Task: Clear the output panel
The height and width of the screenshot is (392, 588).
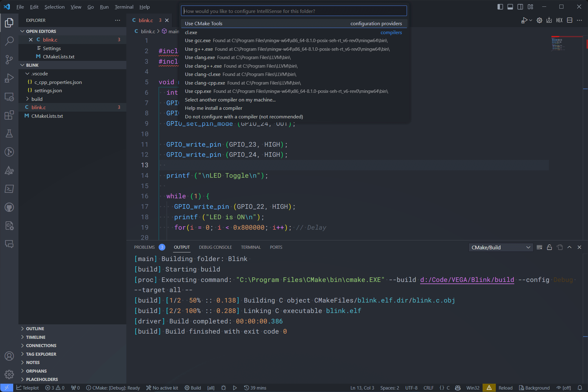Action: pyautogui.click(x=539, y=247)
